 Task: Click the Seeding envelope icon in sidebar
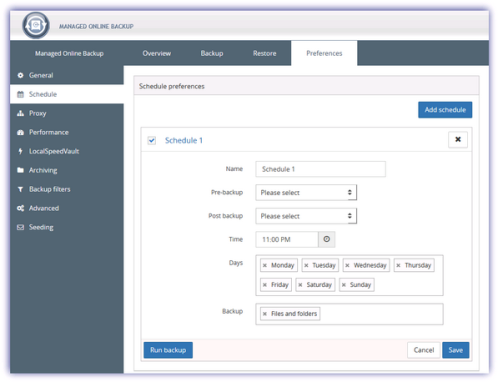click(20, 227)
